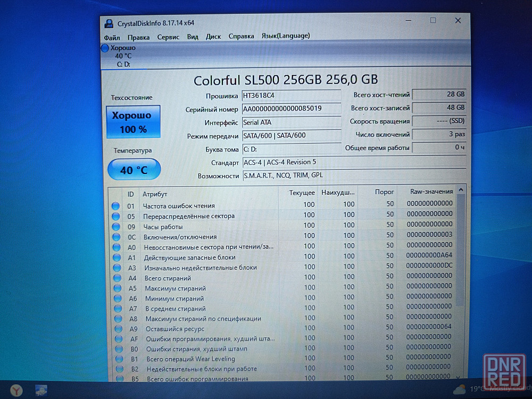Click raw value 000000000A64

point(429,255)
